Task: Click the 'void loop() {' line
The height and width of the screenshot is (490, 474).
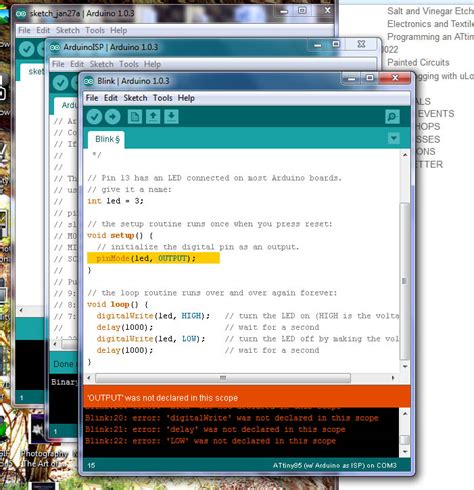Action: (x=118, y=304)
